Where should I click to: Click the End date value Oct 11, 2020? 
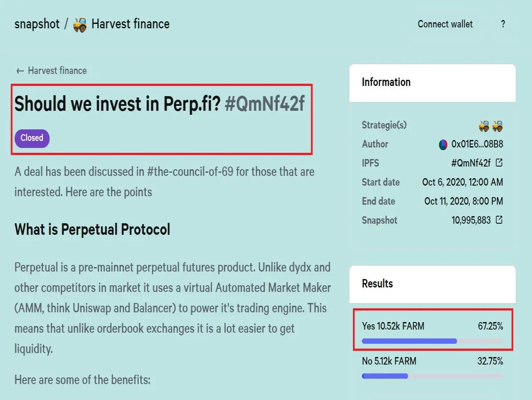(x=464, y=201)
